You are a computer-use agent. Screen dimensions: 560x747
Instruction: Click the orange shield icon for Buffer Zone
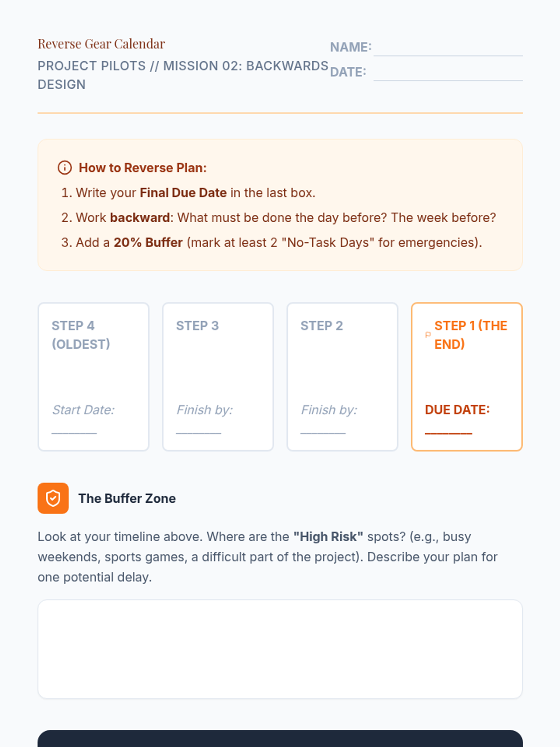click(53, 498)
